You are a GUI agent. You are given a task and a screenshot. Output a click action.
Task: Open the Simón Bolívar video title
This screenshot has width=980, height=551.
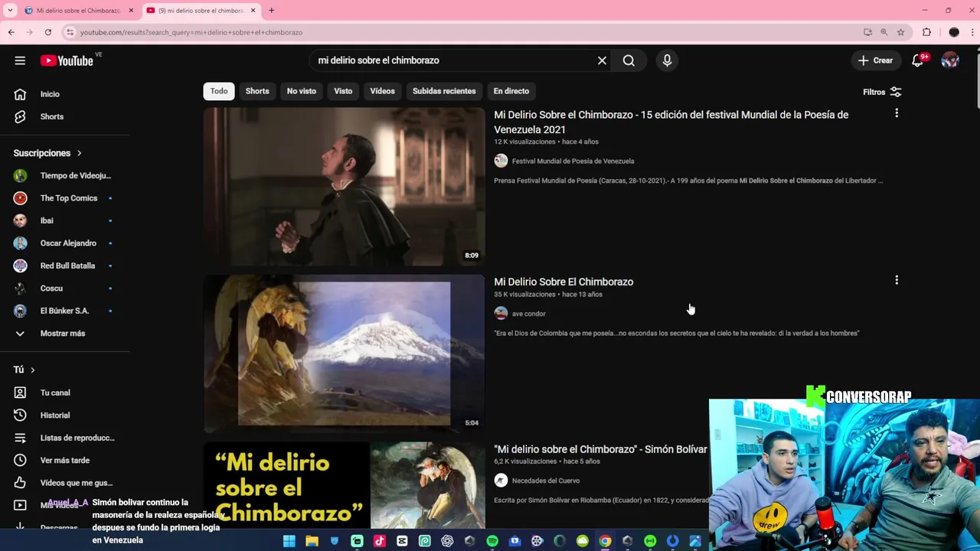(x=600, y=449)
